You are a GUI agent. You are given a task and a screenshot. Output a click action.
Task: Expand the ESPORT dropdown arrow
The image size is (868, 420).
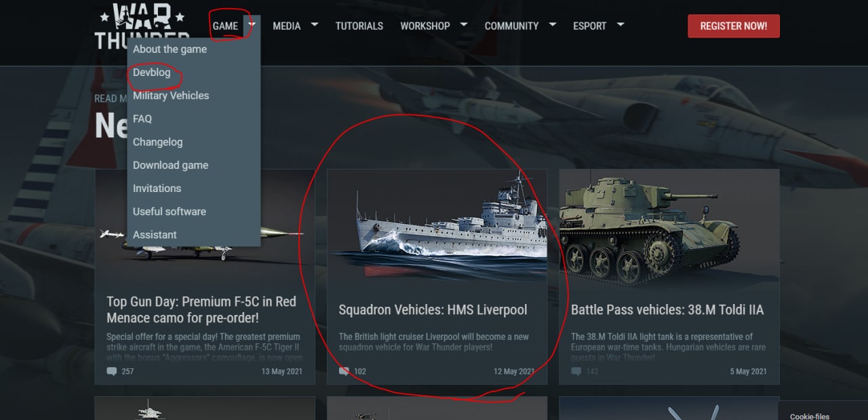[x=620, y=24]
